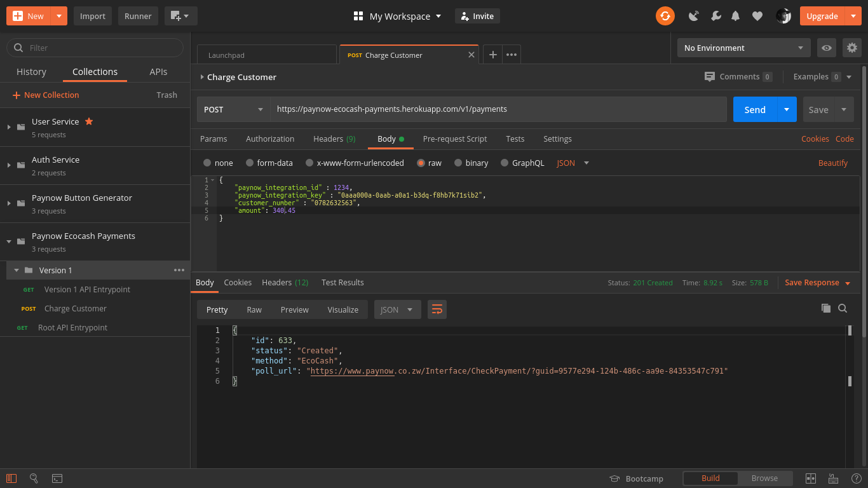This screenshot has height=488, width=868.
Task: Click the request URL input field
Action: click(499, 109)
